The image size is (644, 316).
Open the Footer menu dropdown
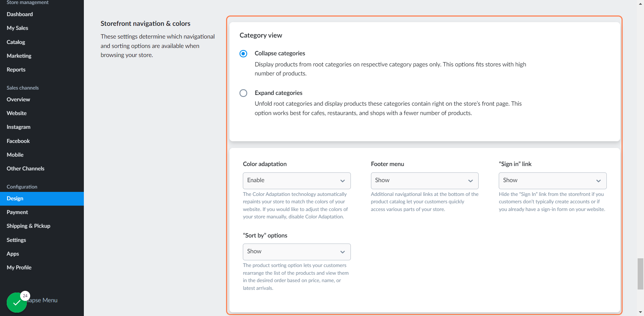(424, 180)
